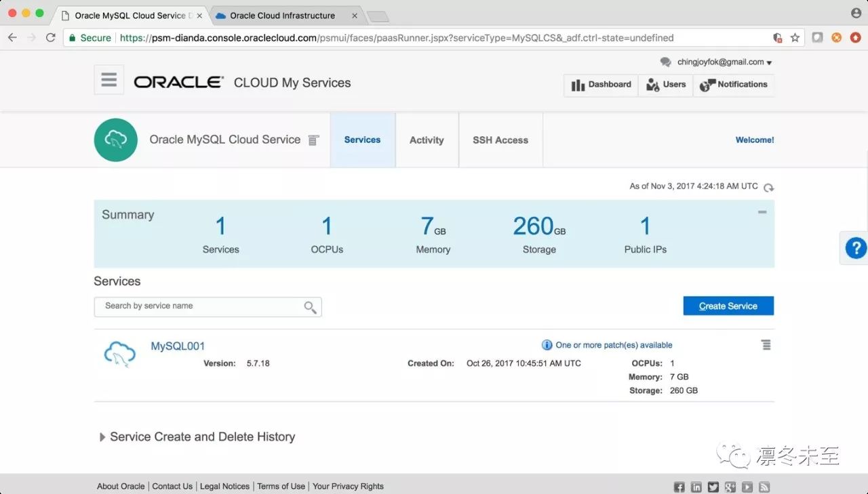Switch to the Services tab

[363, 140]
